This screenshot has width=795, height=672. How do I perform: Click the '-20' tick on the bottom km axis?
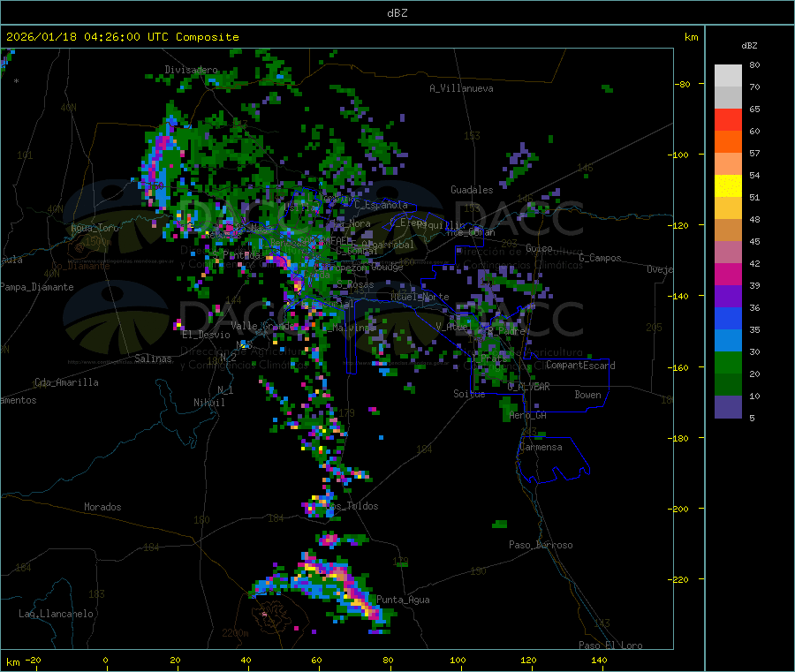coord(34,661)
